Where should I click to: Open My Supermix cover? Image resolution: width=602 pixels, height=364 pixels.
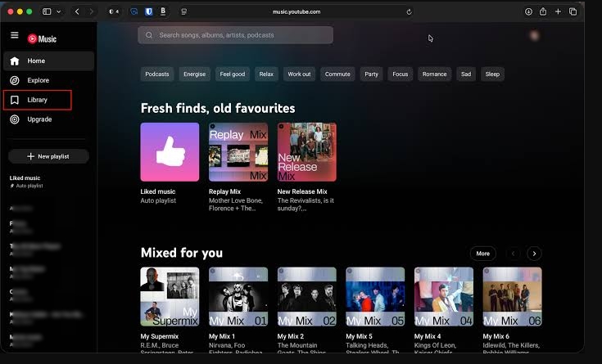click(170, 296)
